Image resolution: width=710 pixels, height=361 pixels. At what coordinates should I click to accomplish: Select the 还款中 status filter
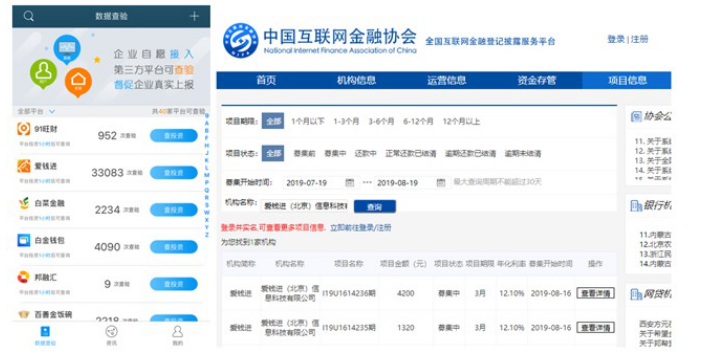[366, 154]
